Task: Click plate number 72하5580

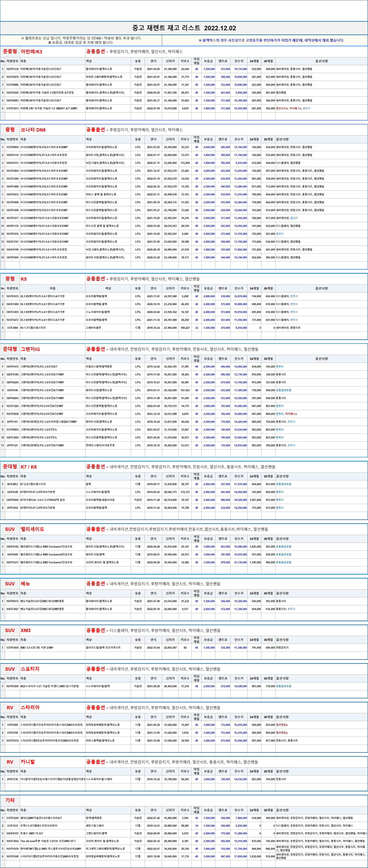Action: (x=12, y=725)
